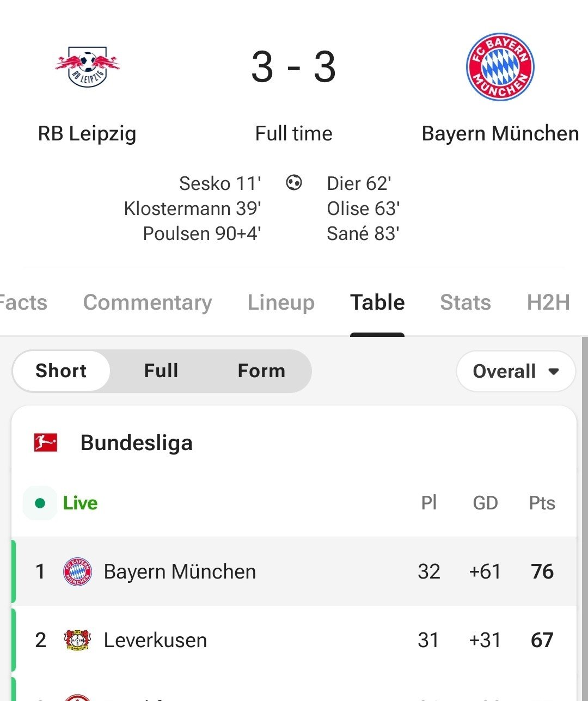The image size is (588, 701).
Task: Switch to the Form table view
Action: pos(261,371)
